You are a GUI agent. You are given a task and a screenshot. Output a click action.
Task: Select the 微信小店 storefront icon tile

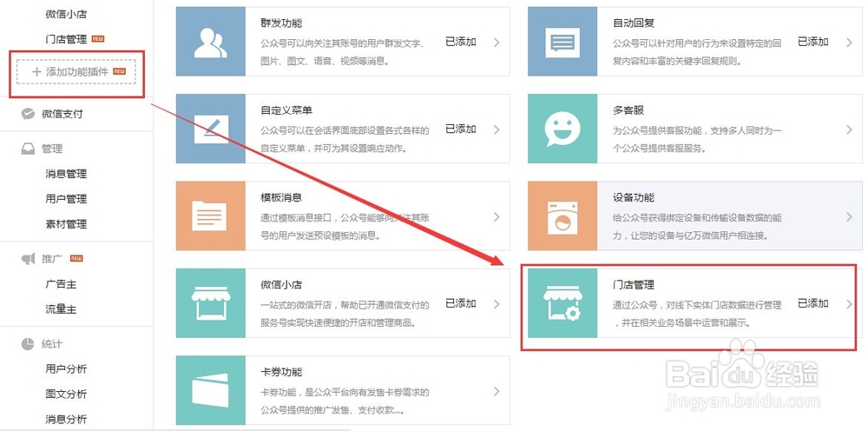click(x=210, y=303)
